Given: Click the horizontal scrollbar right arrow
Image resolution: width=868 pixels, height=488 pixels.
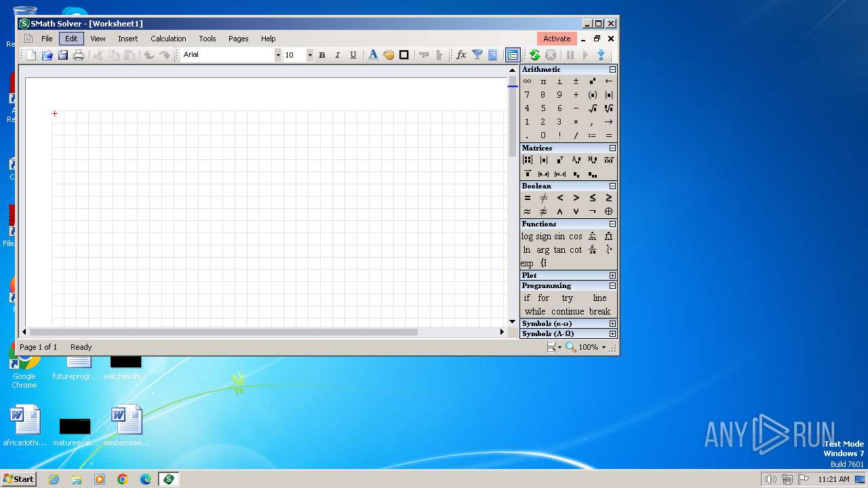Looking at the screenshot, I should pyautogui.click(x=502, y=332).
